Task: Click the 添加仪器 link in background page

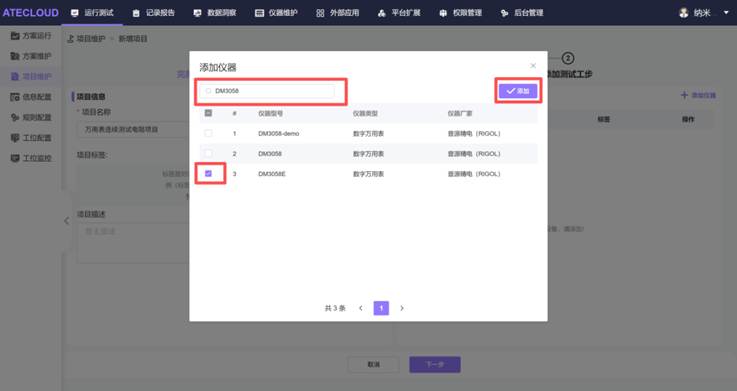Action: [x=698, y=95]
